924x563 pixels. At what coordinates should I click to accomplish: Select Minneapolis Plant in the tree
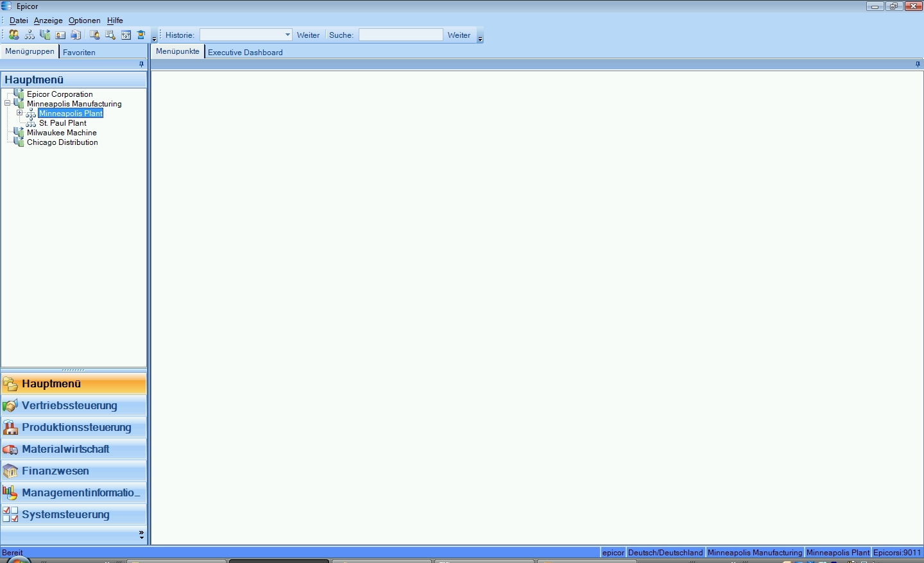(71, 113)
